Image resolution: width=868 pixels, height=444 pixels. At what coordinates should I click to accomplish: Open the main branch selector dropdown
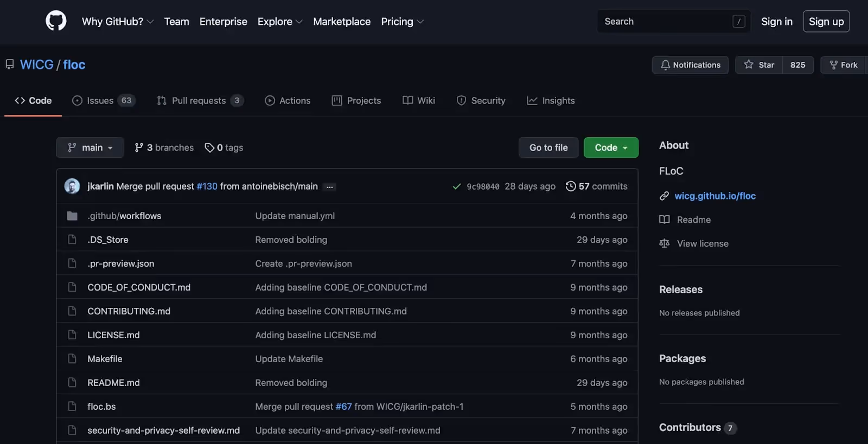pos(90,147)
